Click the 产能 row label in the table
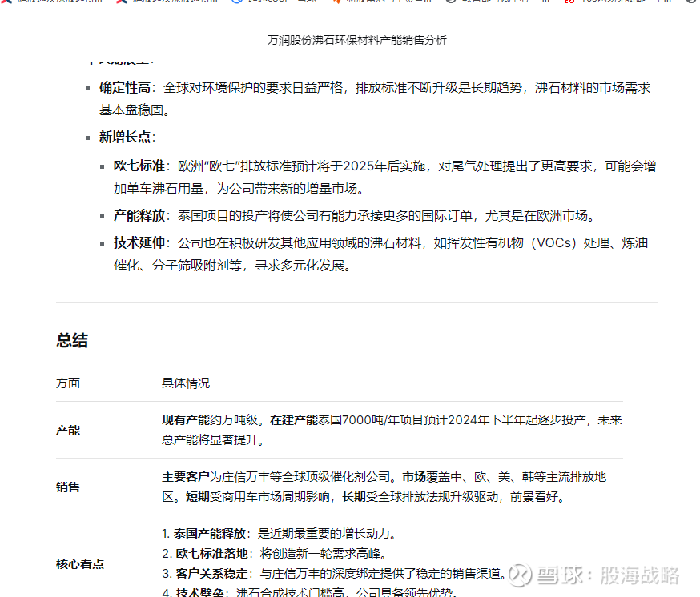 click(68, 430)
